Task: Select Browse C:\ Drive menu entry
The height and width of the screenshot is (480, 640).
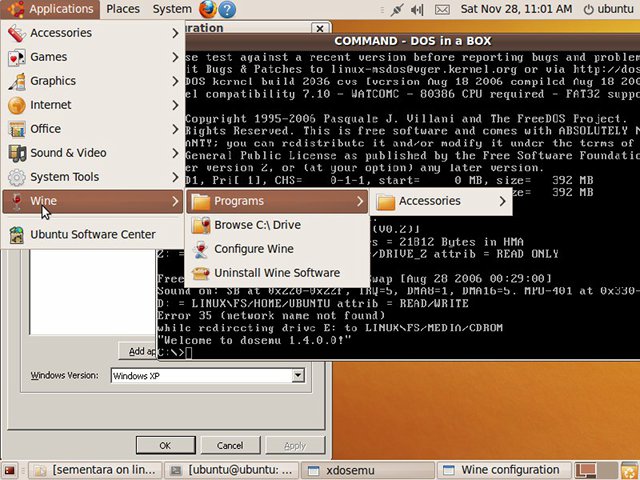Action: point(278,225)
